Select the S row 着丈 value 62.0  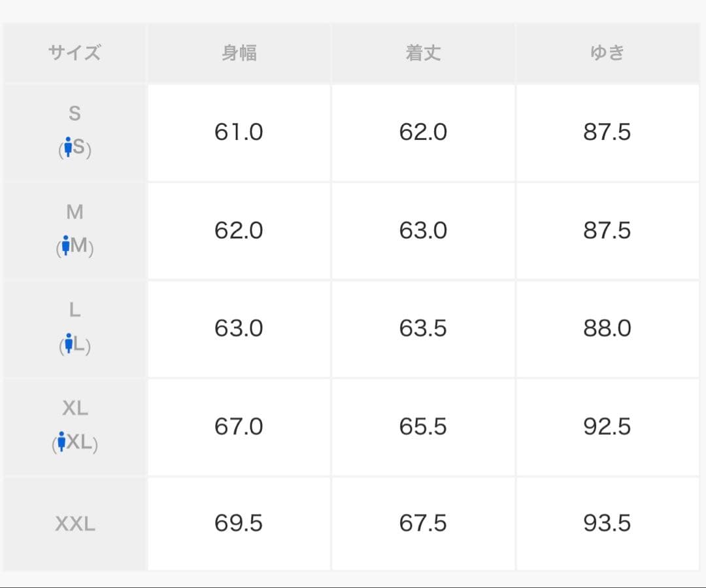coord(423,132)
